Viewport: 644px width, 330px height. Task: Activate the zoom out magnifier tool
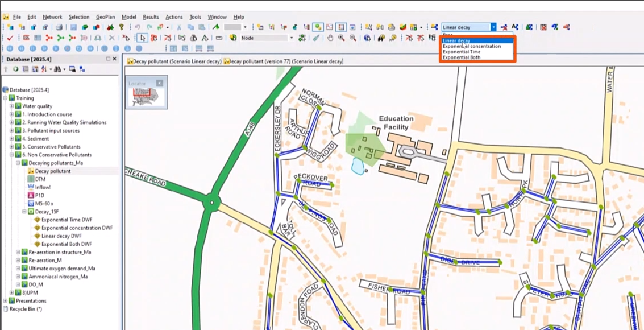coord(352,38)
